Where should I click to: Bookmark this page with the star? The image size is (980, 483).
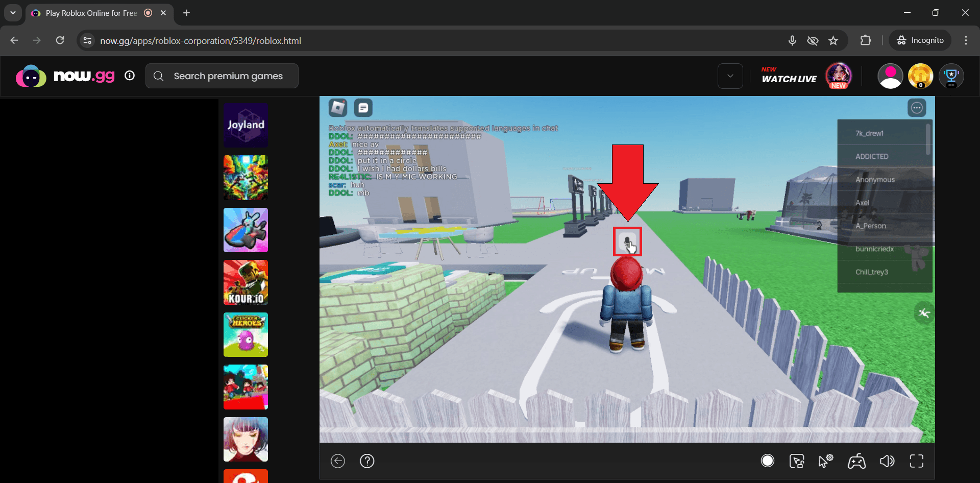[x=834, y=40]
